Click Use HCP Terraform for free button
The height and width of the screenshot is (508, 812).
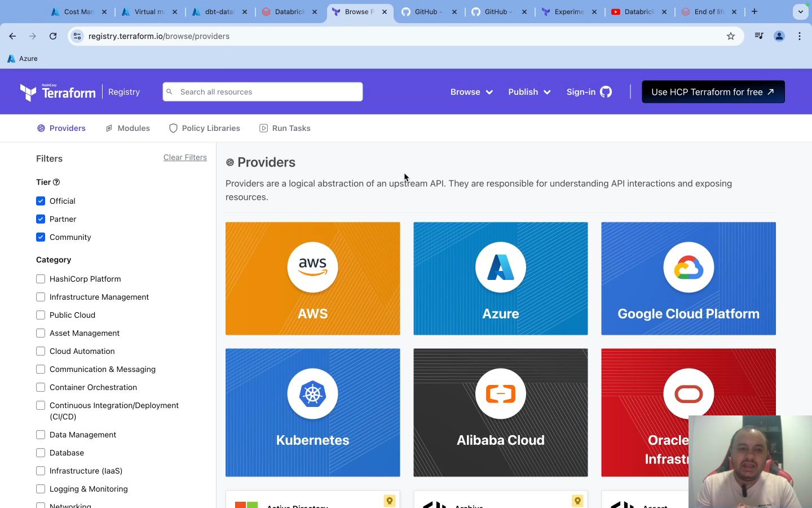[x=713, y=92]
